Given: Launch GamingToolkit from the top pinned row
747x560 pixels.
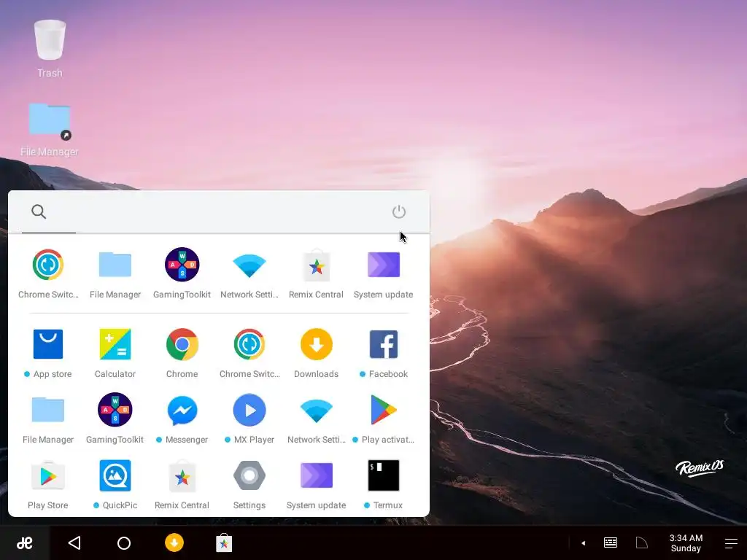Looking at the screenshot, I should click(x=182, y=273).
